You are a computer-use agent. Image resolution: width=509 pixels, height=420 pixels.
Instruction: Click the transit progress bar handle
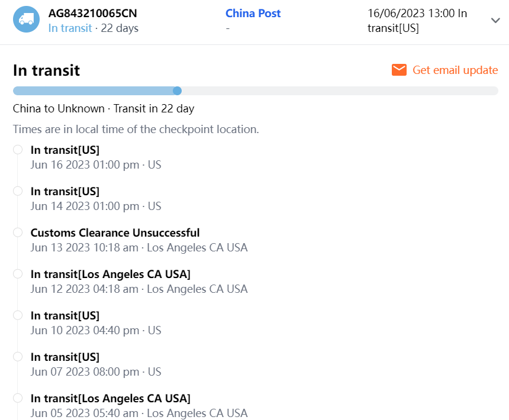pos(177,91)
